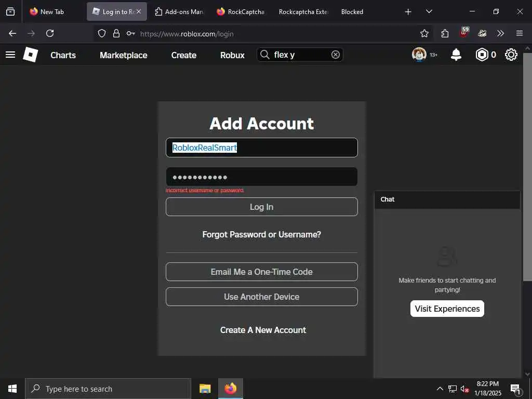View site security padlock info
The height and width of the screenshot is (399, 532).
116,33
